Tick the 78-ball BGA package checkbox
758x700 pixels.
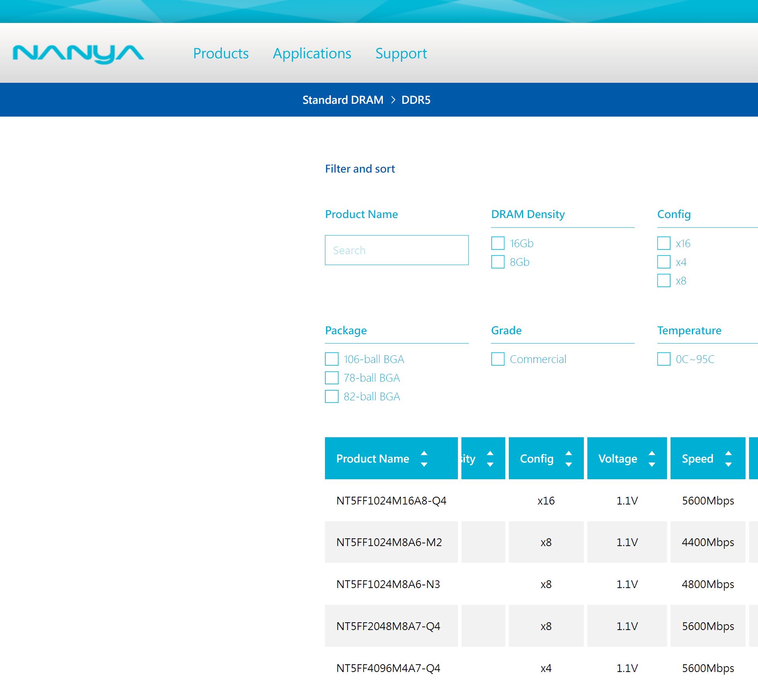(x=332, y=378)
